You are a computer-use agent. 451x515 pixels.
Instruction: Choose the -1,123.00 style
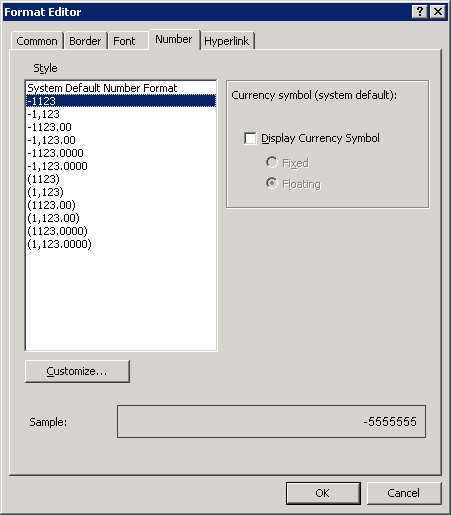121,140
